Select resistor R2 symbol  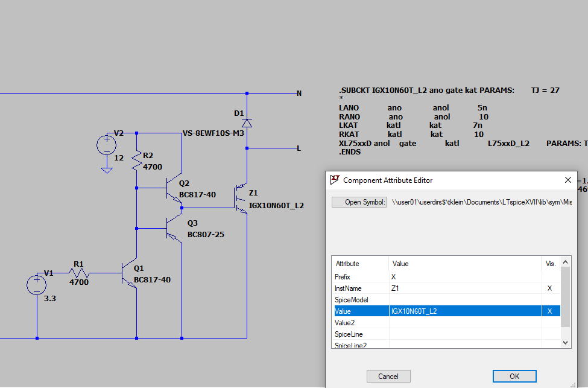pos(138,159)
